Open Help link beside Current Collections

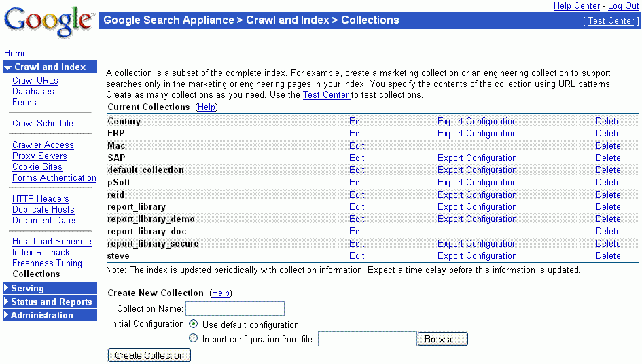[x=207, y=107]
